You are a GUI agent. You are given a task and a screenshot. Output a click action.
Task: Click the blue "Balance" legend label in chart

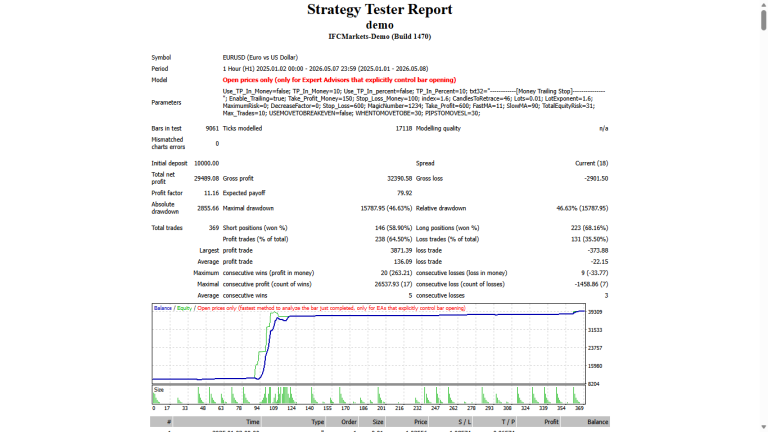pos(163,309)
